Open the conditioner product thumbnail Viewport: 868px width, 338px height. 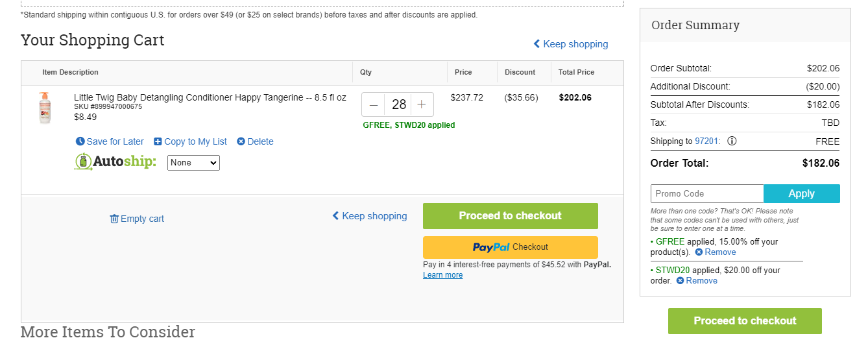(x=44, y=108)
